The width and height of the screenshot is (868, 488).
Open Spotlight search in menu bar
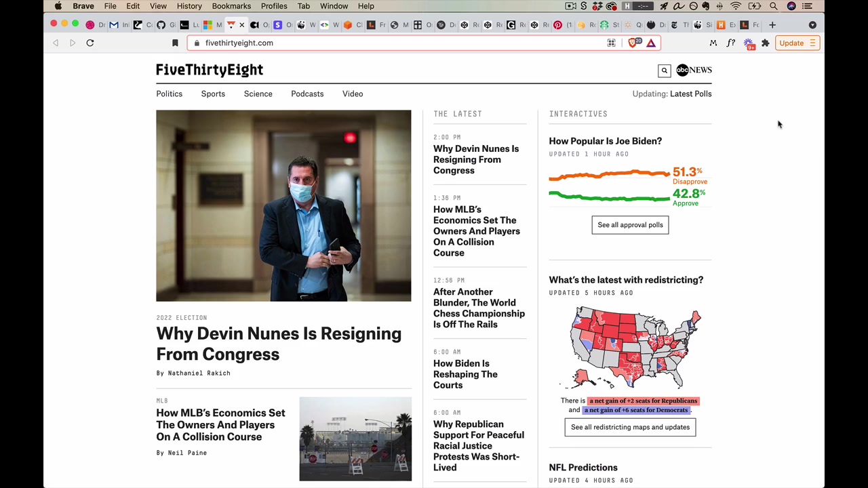click(x=774, y=6)
